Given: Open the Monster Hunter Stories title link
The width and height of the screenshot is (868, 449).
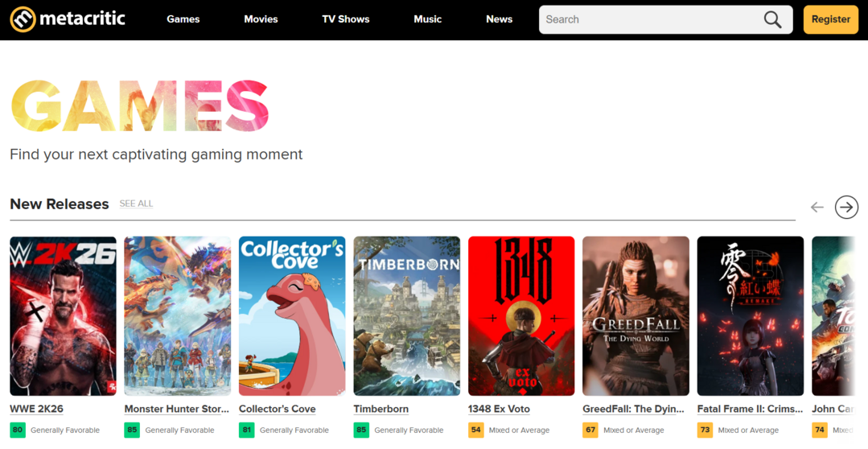Looking at the screenshot, I should (x=177, y=409).
